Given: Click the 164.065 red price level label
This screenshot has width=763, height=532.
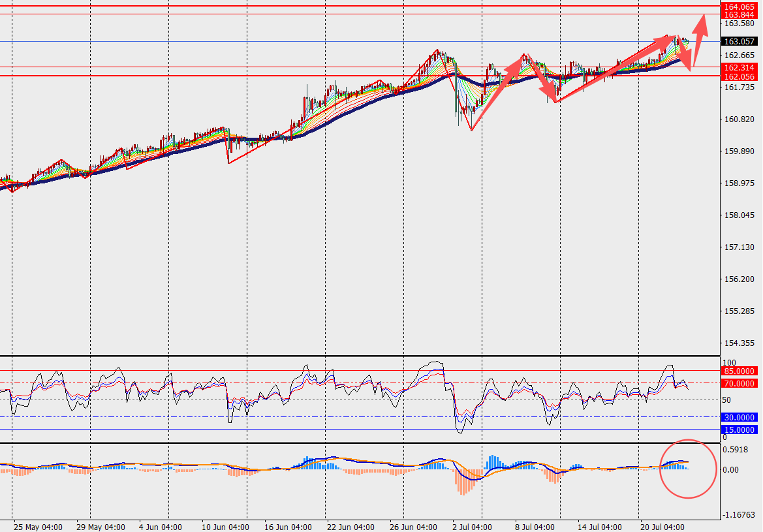Looking at the screenshot, I should (x=739, y=7).
